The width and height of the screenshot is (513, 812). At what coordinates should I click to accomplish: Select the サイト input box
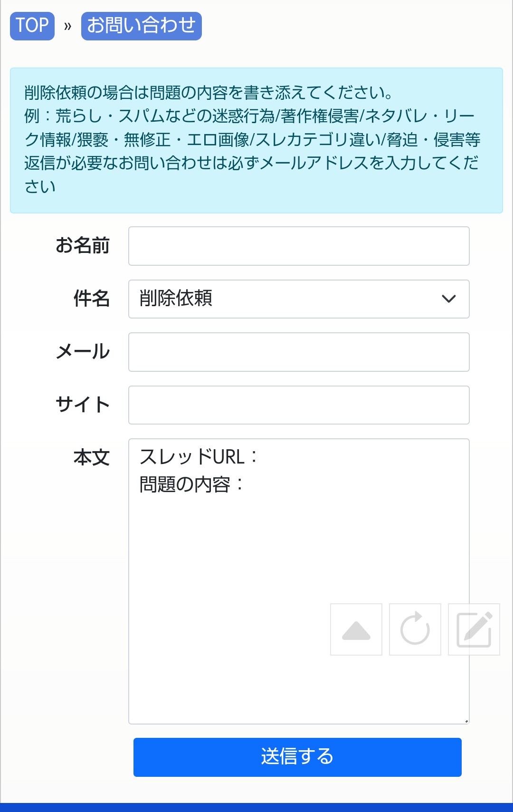tap(299, 405)
